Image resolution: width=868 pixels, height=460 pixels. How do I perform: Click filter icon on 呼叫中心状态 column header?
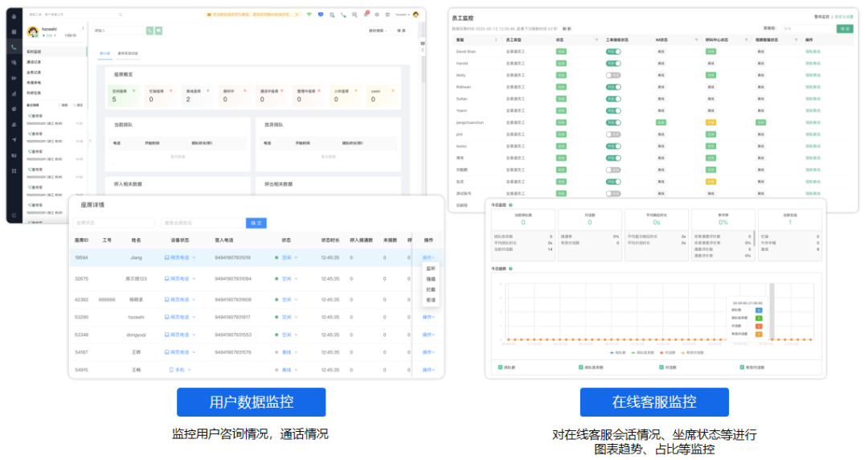pos(746,40)
